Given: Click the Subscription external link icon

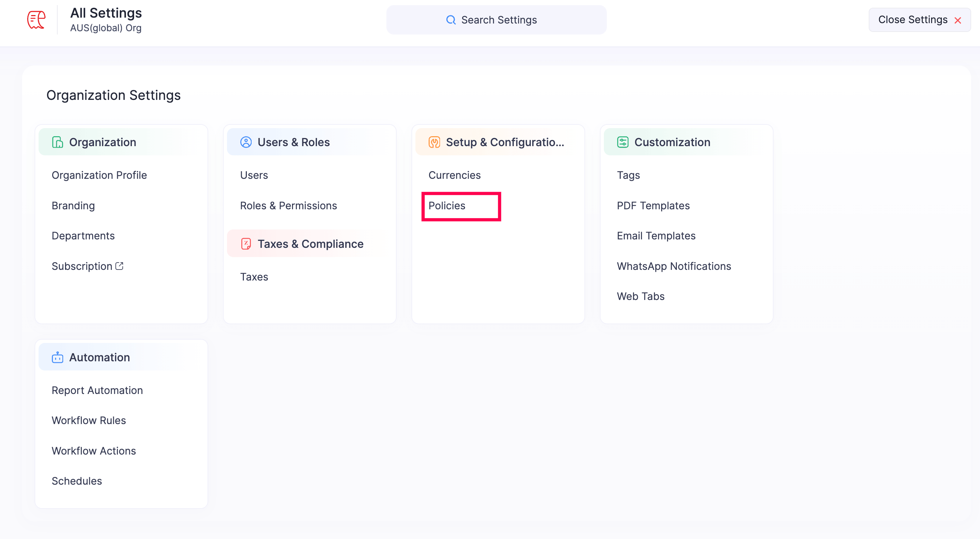Looking at the screenshot, I should coord(119,266).
